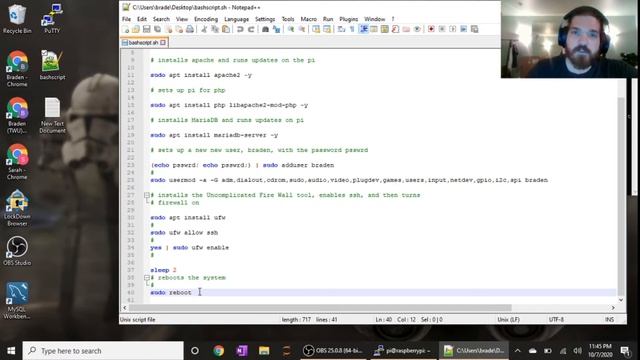Click the Save Recorded Macro icon
640x360 pixels.
click(474, 29)
